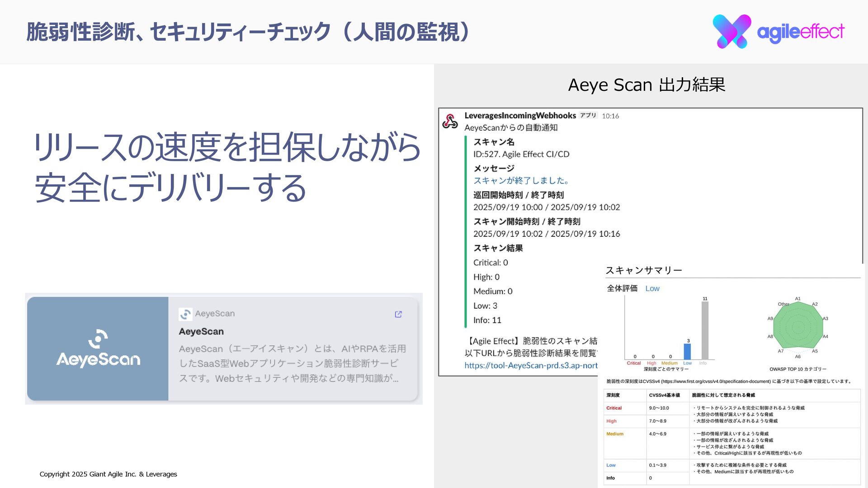This screenshot has width=868, height=488.
Task: Click the Low overall rating label
Action: click(x=652, y=288)
